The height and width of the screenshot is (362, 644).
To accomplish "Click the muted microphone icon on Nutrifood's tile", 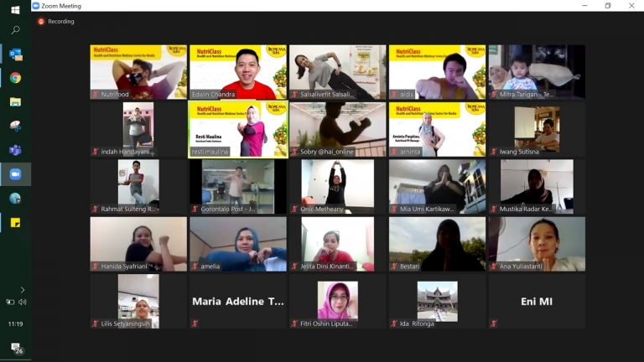I will pos(95,95).
